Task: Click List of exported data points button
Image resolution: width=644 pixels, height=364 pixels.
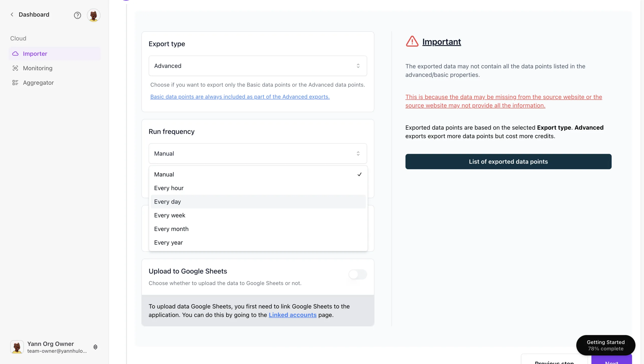Action: pos(508,162)
